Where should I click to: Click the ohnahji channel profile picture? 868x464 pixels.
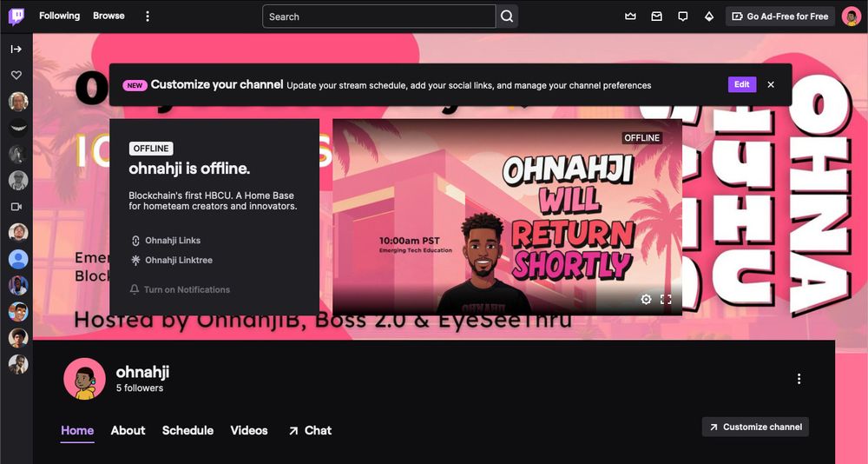pos(84,379)
